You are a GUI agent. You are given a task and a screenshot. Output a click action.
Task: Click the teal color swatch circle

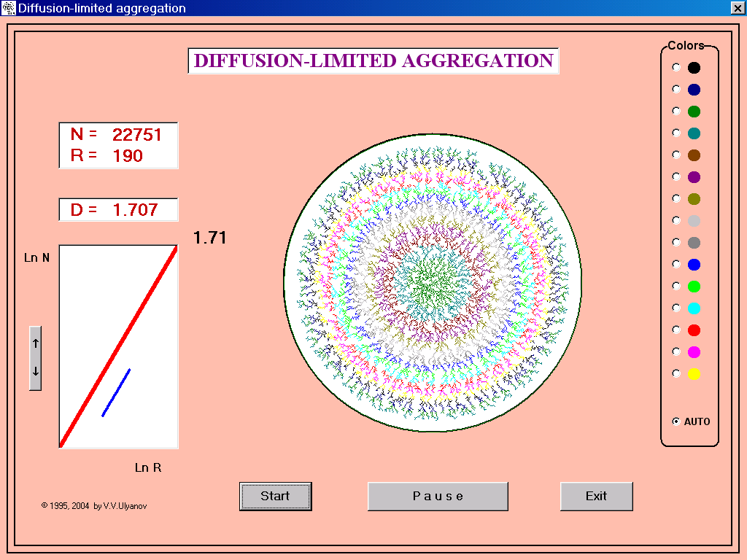tap(694, 133)
